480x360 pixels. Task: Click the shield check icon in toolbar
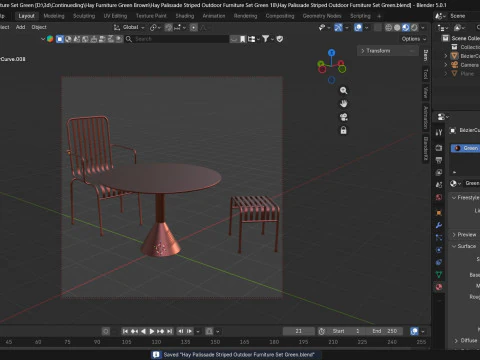click(x=280, y=39)
